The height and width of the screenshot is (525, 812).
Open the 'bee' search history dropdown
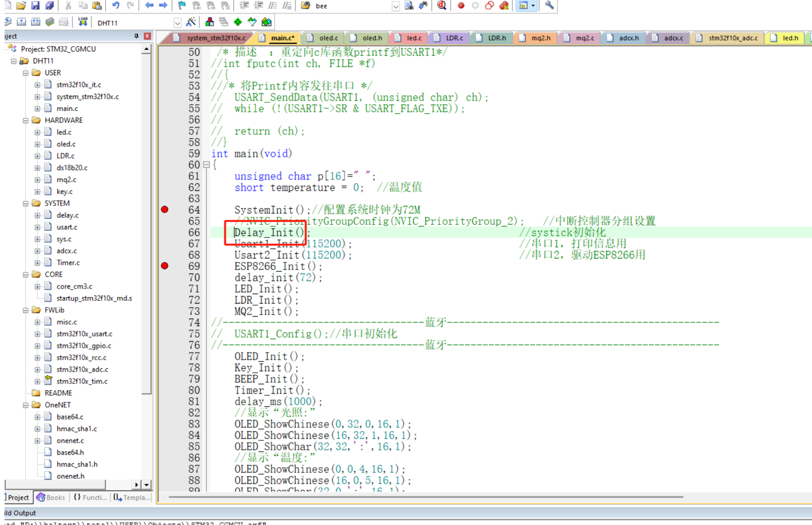[396, 6]
